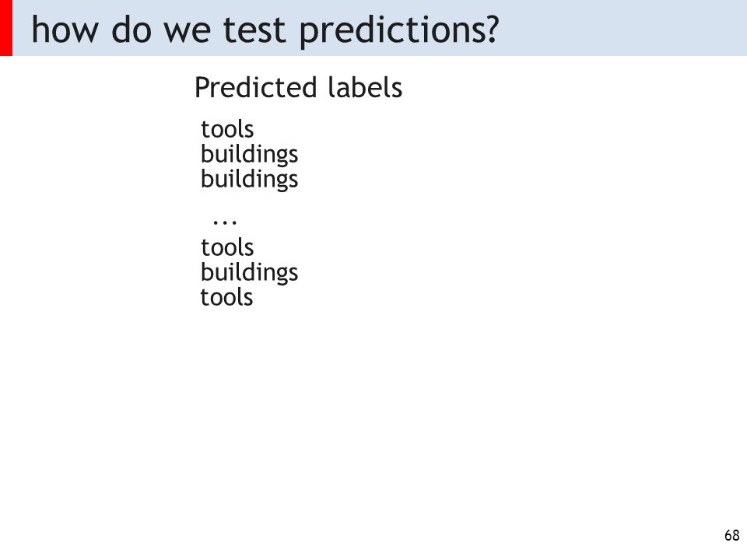Select the first 'tools' label in the list

coord(227,129)
